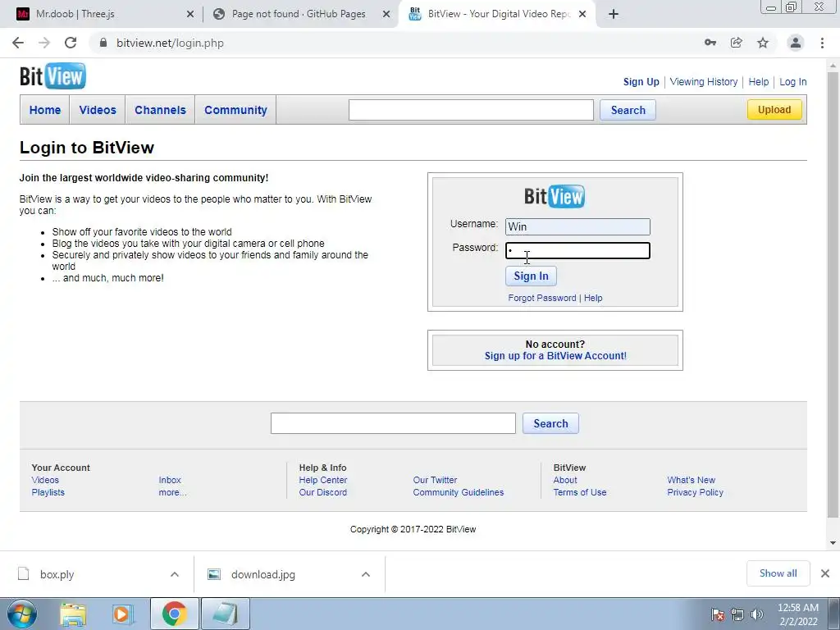Click the Log In link at top
The height and width of the screenshot is (630, 840).
point(793,82)
